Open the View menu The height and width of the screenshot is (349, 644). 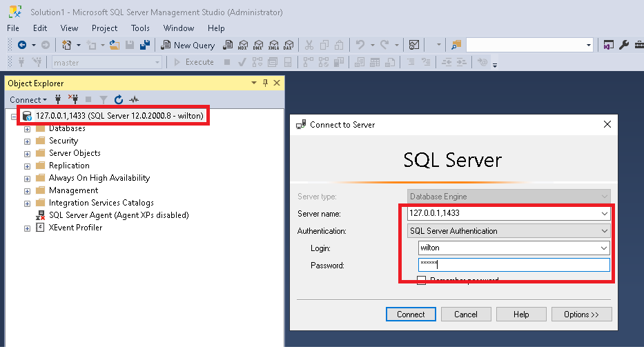[x=70, y=28]
